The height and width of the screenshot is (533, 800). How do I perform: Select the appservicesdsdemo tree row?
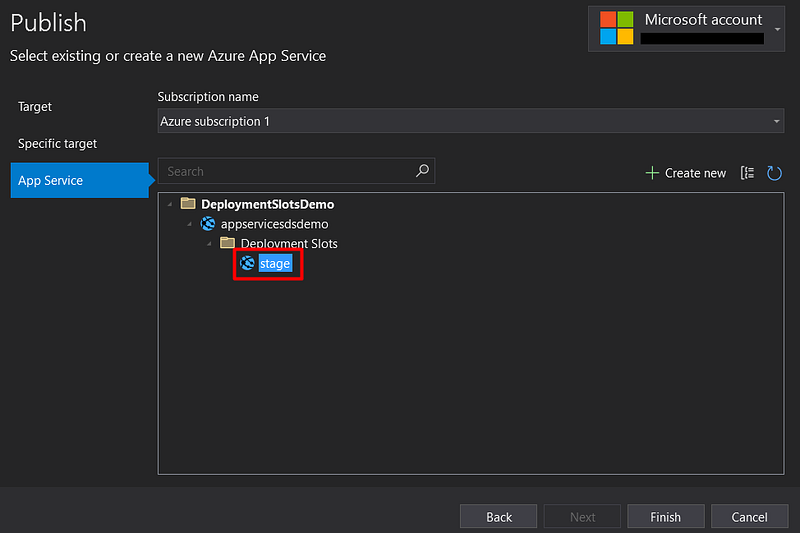tap(274, 224)
